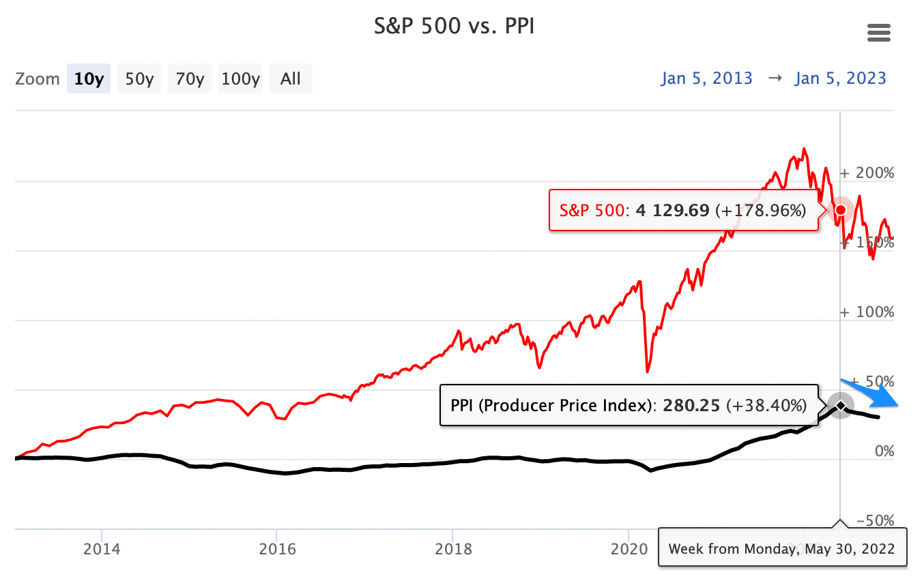Click the arrow between the two dates

pyautogui.click(x=775, y=78)
